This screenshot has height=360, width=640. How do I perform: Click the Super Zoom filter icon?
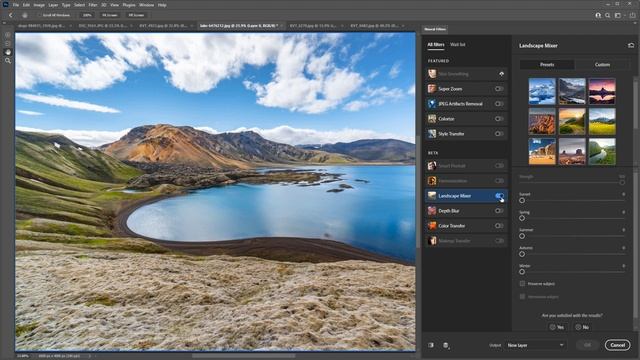[x=431, y=89]
